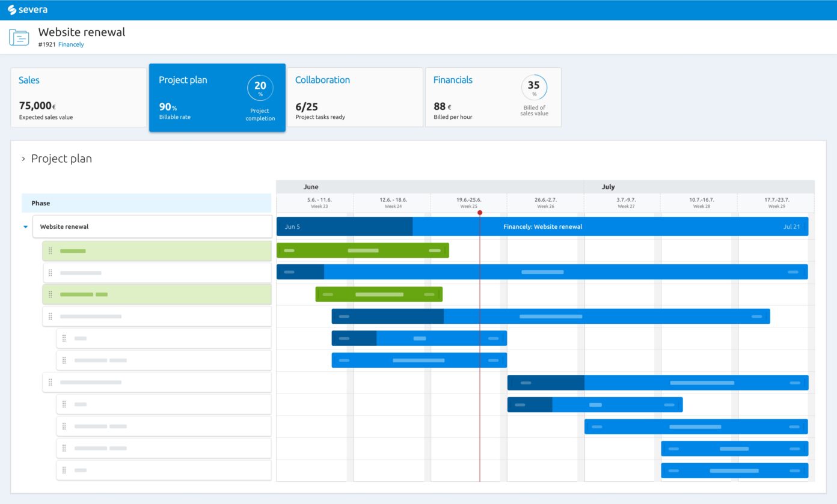This screenshot has height=504, width=837.
Task: Click the Severa logo in header
Action: click(x=28, y=10)
